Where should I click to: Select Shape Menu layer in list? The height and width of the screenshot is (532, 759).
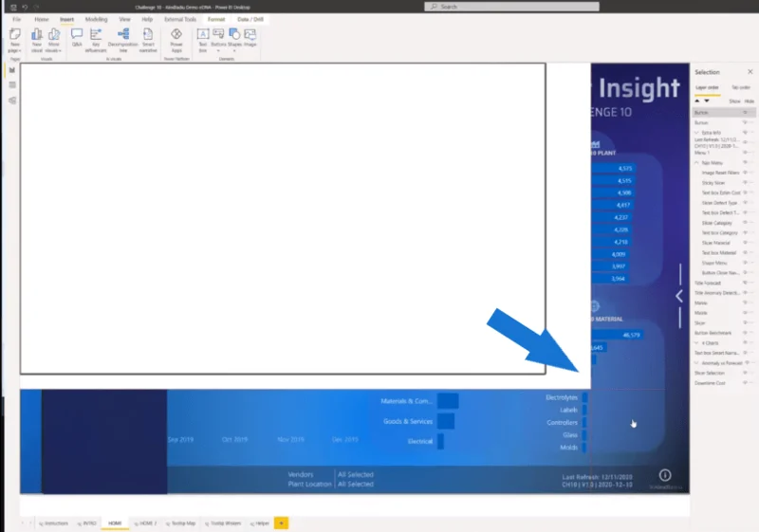tap(714, 263)
